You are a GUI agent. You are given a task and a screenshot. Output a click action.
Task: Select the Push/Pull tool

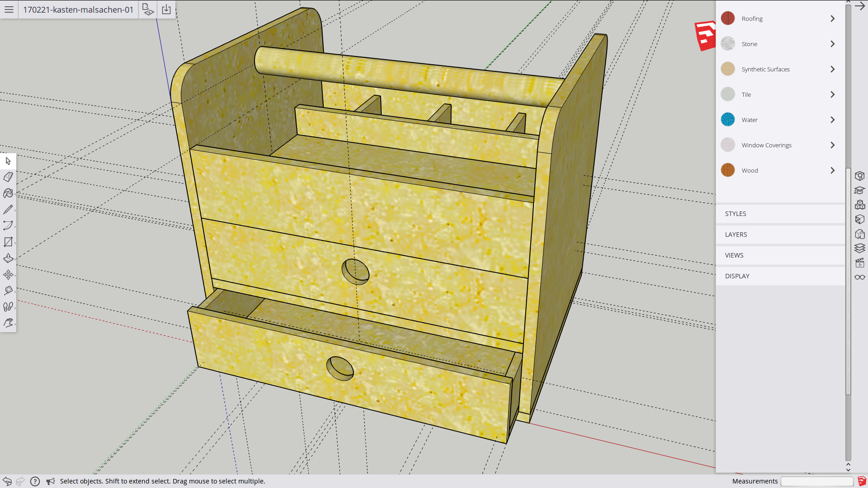coord(8,258)
